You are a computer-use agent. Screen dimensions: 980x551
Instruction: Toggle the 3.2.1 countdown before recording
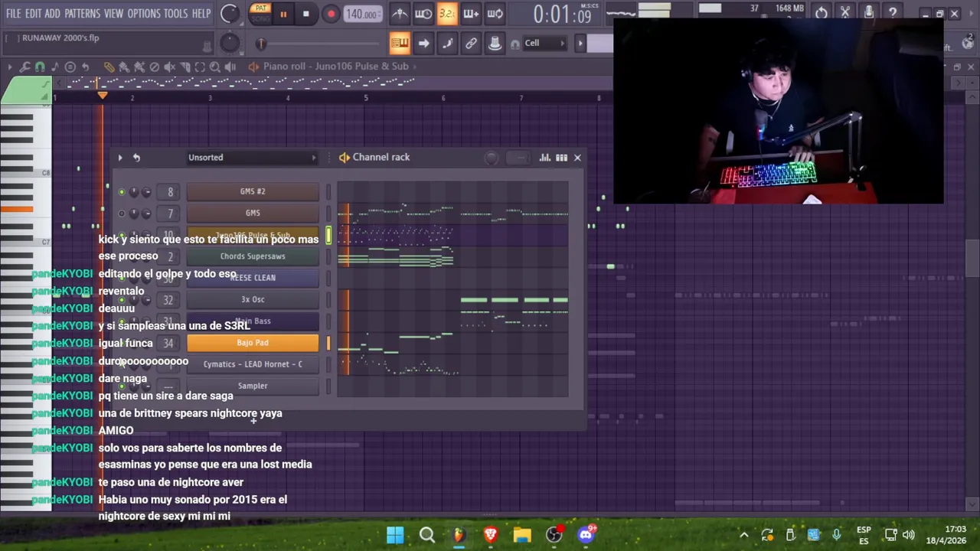pos(447,13)
